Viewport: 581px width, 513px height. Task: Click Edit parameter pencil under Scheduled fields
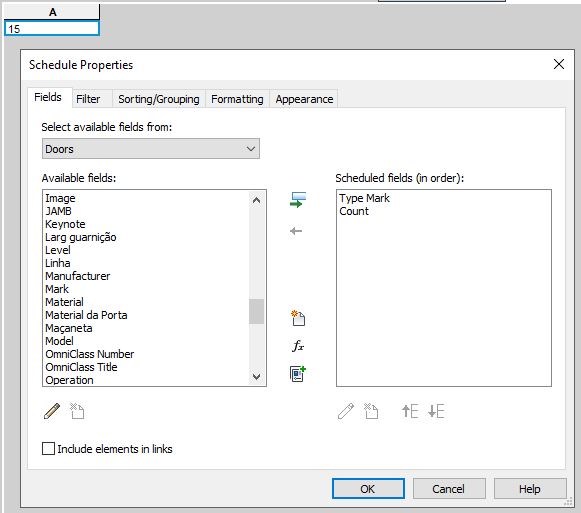[346, 411]
